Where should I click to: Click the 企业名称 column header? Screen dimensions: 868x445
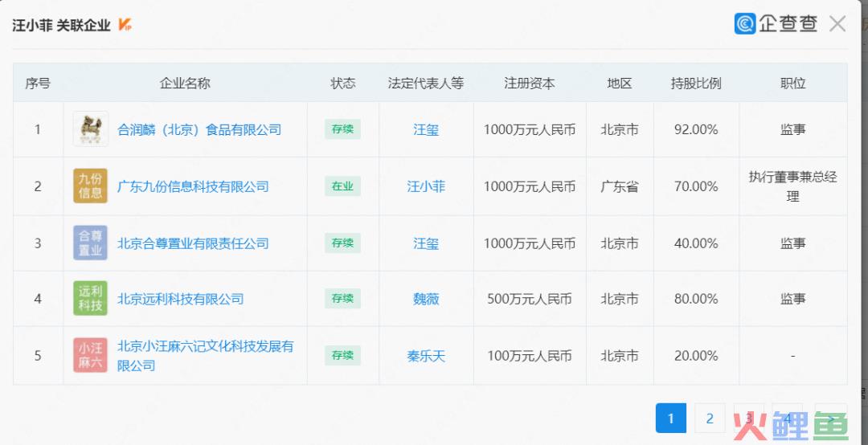coord(185,83)
